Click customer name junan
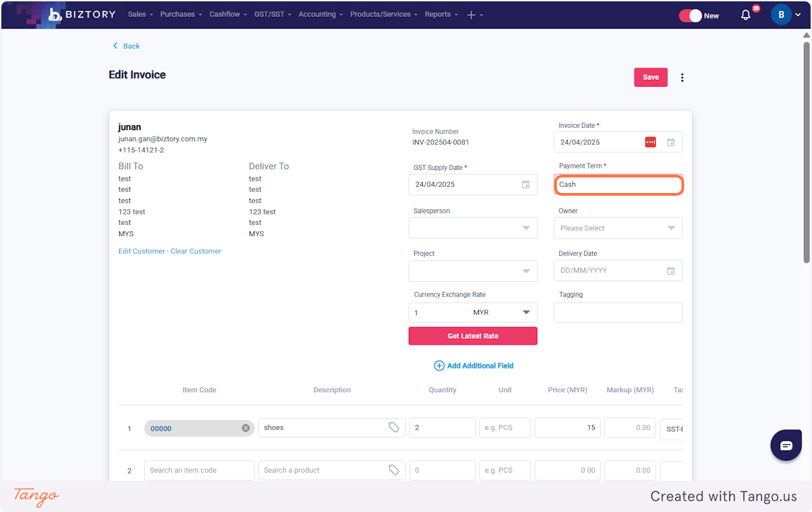The height and width of the screenshot is (512, 812). pyautogui.click(x=130, y=127)
